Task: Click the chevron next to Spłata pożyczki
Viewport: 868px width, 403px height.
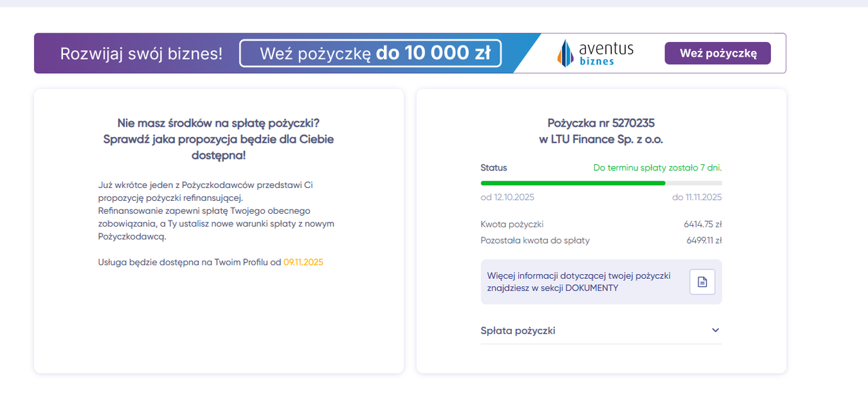Action: coord(715,330)
